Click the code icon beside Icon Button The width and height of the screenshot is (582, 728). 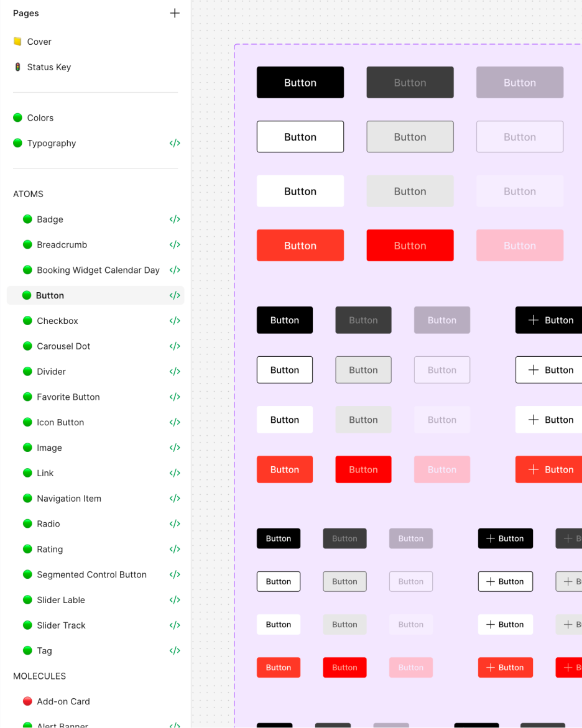point(175,422)
